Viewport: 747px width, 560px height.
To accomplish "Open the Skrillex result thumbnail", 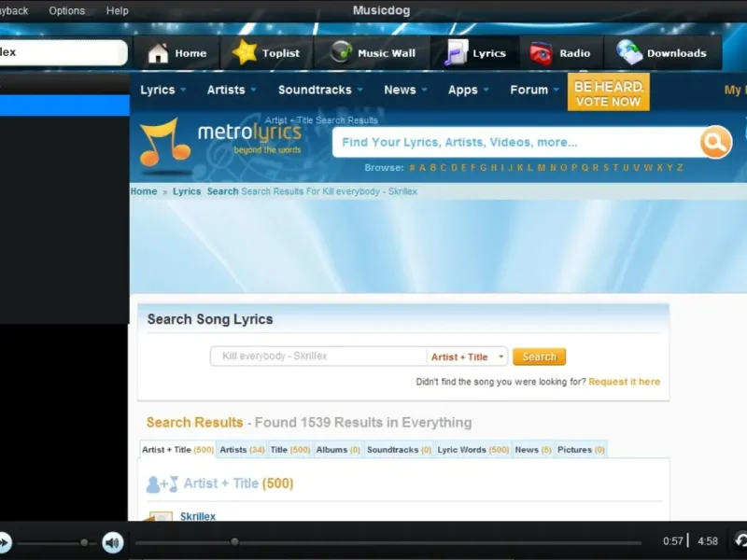I will [161, 516].
